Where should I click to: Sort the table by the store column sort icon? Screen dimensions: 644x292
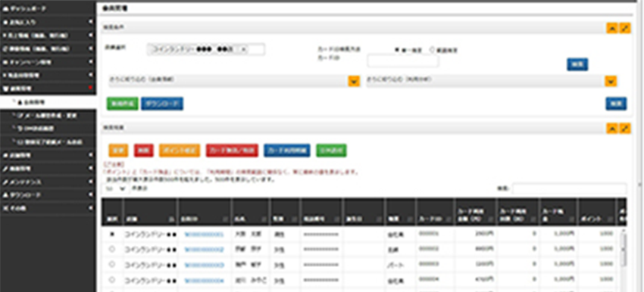pyautogui.click(x=172, y=219)
